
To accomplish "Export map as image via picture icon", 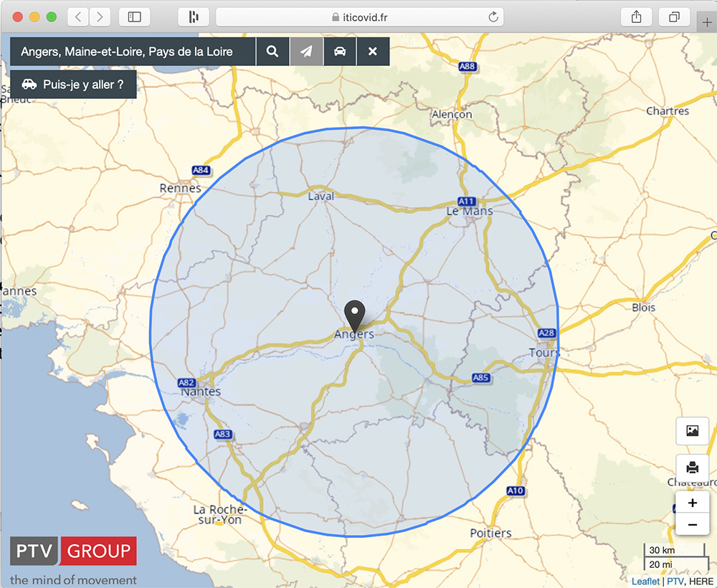I will [x=692, y=431].
